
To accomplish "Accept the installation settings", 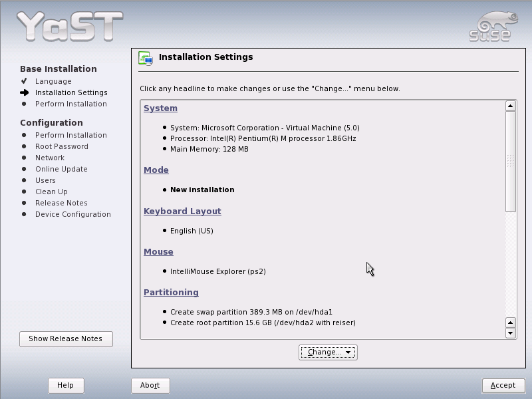I will pos(503,386).
